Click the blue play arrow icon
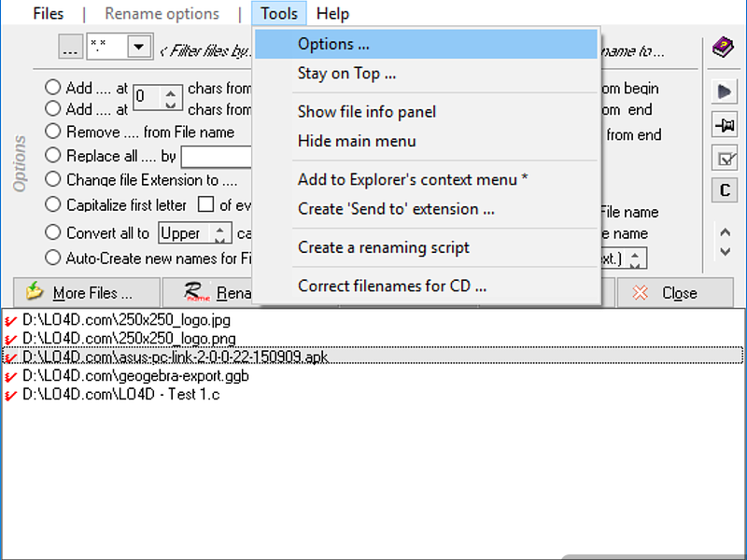Screen dimensions: 747x560 click(x=725, y=91)
